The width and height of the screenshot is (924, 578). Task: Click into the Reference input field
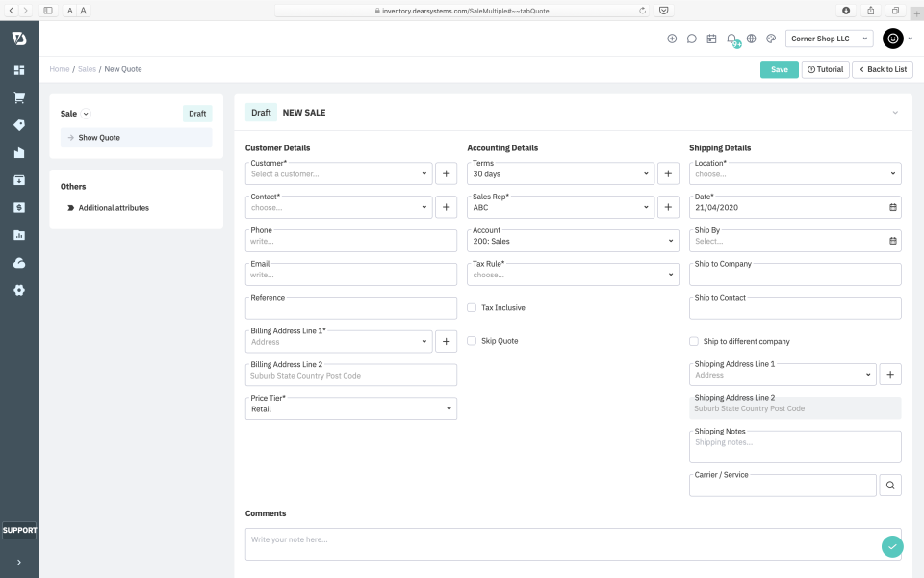pyautogui.click(x=350, y=309)
